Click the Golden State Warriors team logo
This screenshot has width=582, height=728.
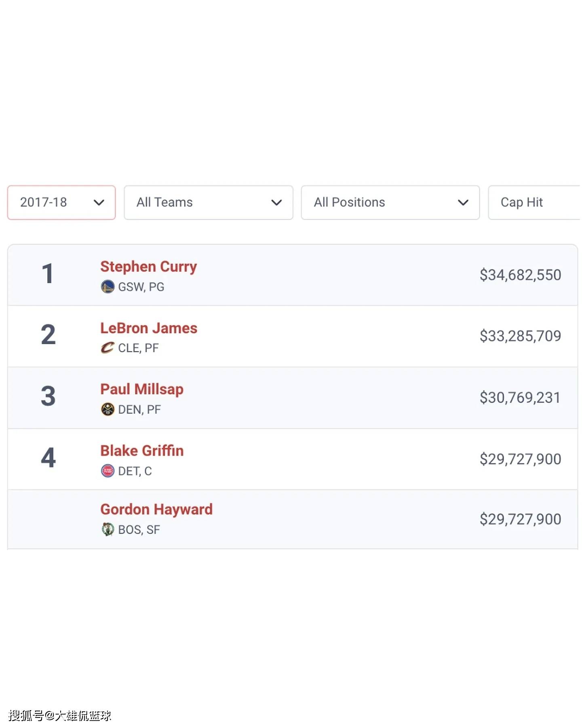pyautogui.click(x=108, y=287)
